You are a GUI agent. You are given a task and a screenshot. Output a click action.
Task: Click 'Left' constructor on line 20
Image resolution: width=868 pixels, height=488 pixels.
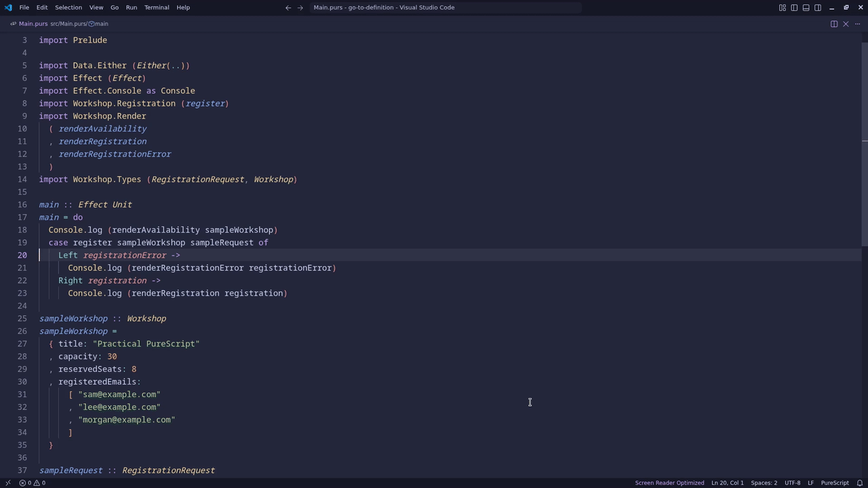[x=68, y=256]
